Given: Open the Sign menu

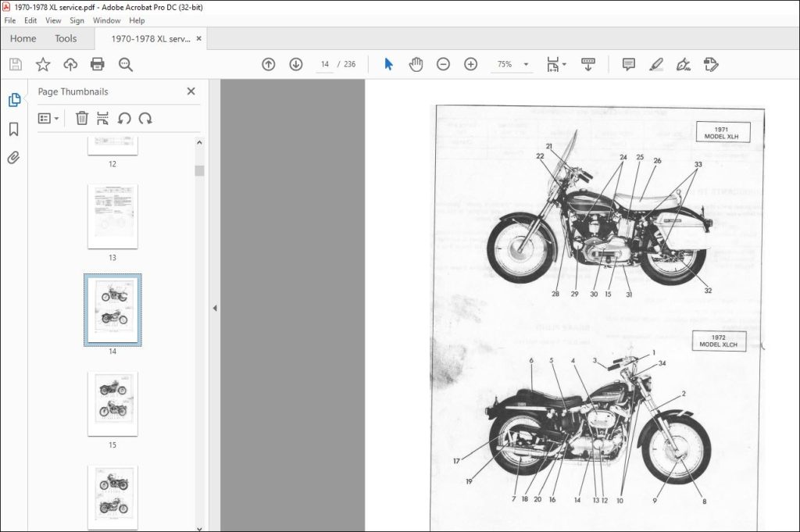Looking at the screenshot, I should (77, 20).
